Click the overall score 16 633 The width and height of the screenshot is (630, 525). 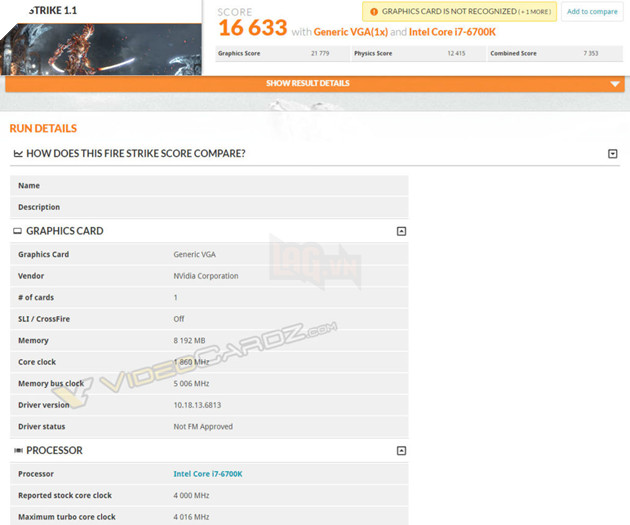[253, 28]
